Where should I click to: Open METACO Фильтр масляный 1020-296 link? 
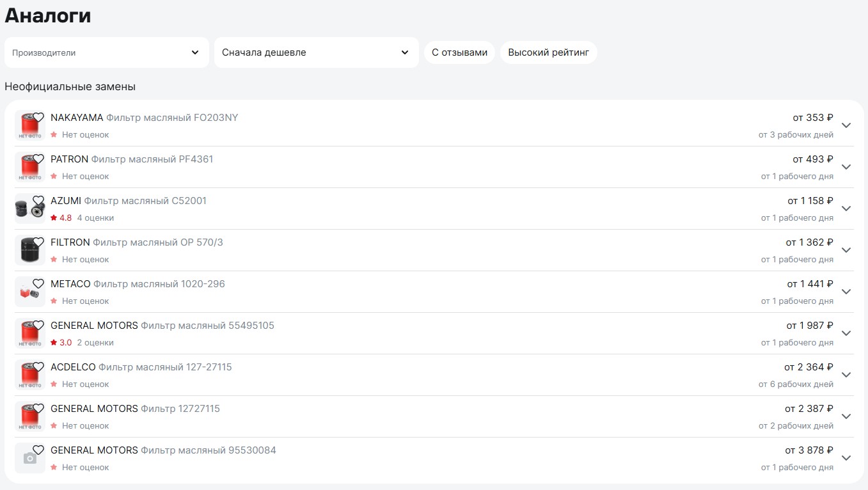click(138, 284)
